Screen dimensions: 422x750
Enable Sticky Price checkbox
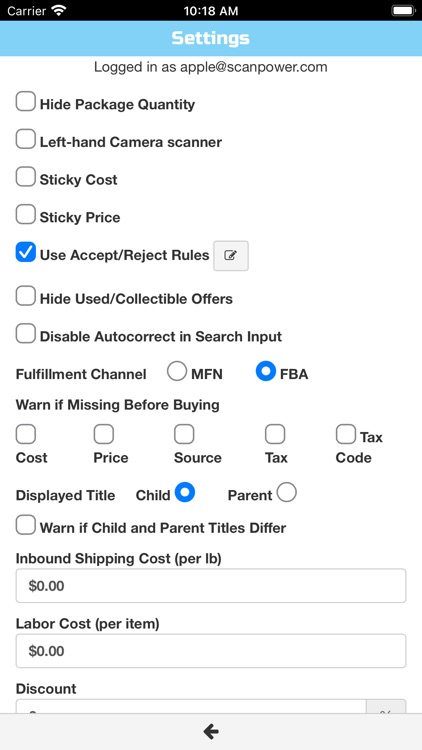pyautogui.click(x=25, y=215)
